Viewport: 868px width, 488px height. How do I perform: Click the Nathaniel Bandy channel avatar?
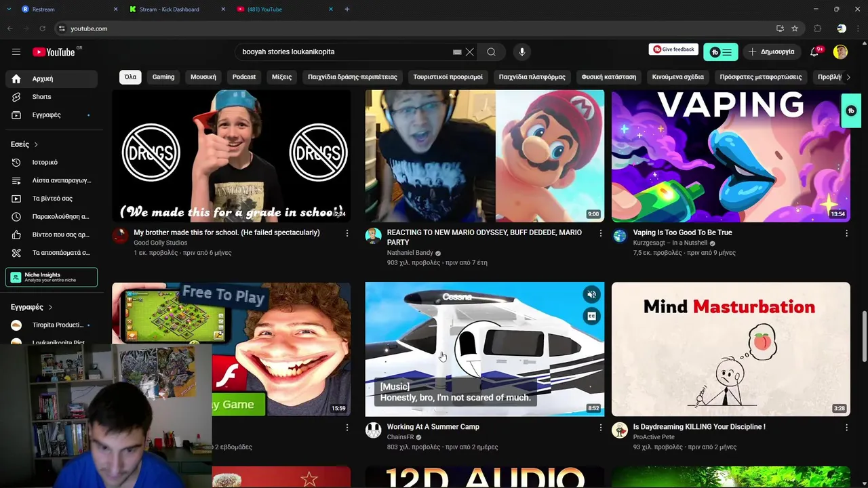[x=373, y=235]
